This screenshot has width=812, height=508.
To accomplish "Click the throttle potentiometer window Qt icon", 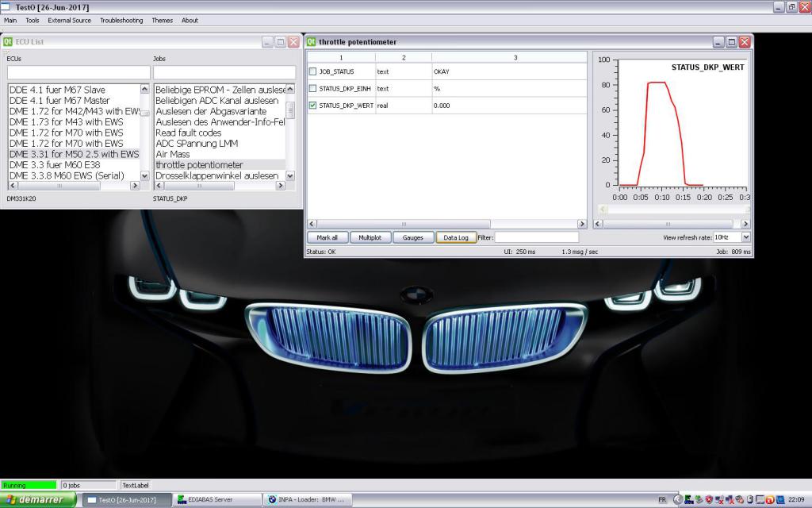I will coord(311,41).
